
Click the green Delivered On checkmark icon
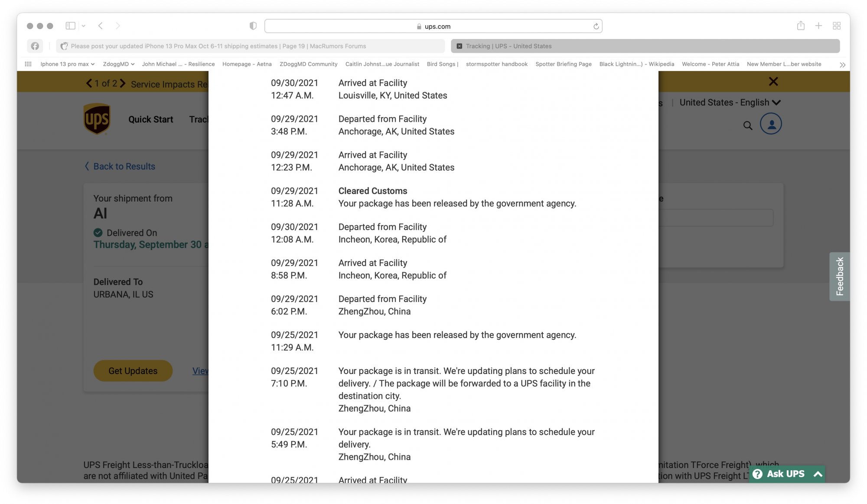pos(98,233)
